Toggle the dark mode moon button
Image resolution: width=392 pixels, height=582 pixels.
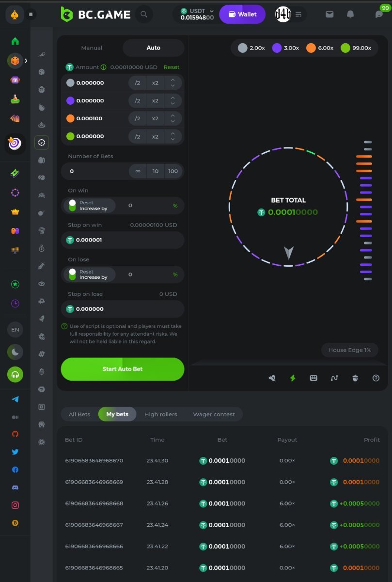pos(15,352)
